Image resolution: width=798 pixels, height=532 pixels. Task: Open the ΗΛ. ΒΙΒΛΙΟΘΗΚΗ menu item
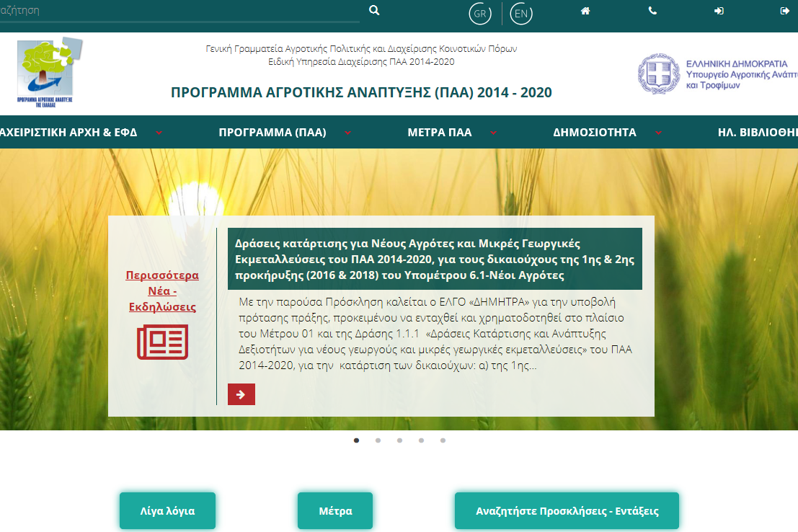(x=757, y=133)
